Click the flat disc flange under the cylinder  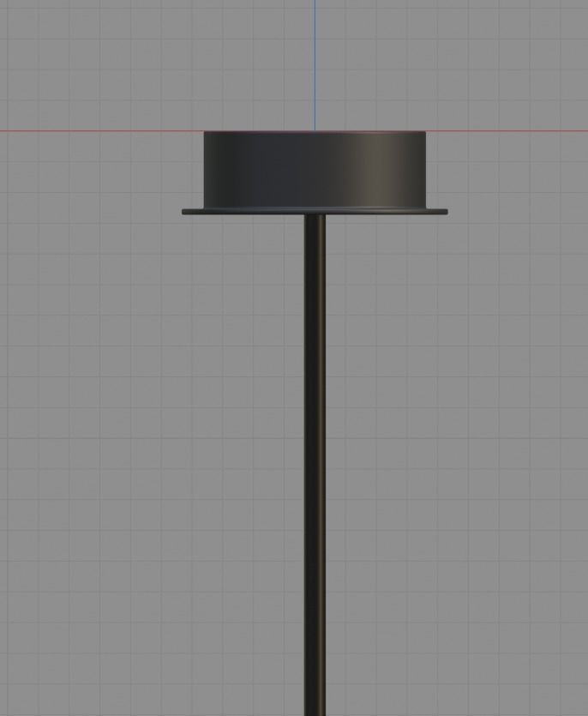pos(315,212)
